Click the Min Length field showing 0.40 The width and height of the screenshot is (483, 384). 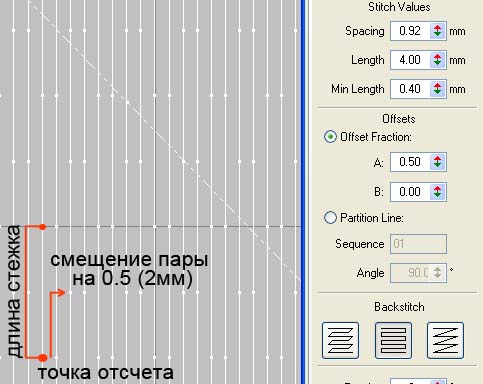point(410,89)
